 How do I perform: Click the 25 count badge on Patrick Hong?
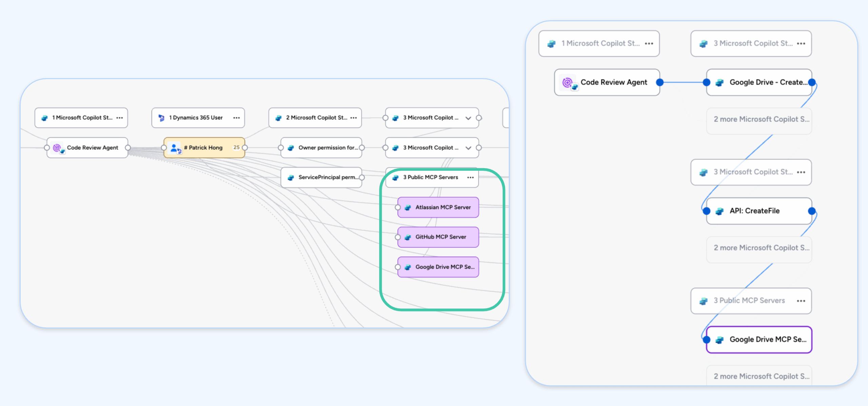click(x=236, y=147)
